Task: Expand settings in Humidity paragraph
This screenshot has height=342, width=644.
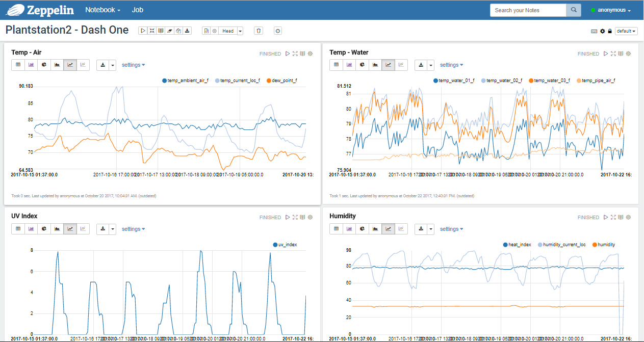Action: [451, 229]
